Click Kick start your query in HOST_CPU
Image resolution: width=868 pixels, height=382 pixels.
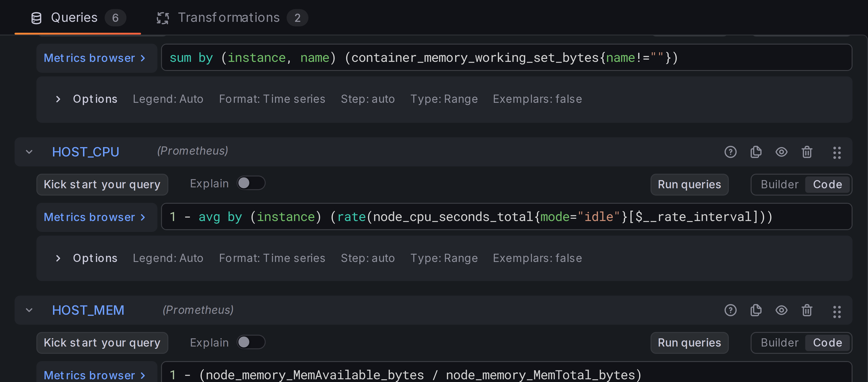[102, 185]
